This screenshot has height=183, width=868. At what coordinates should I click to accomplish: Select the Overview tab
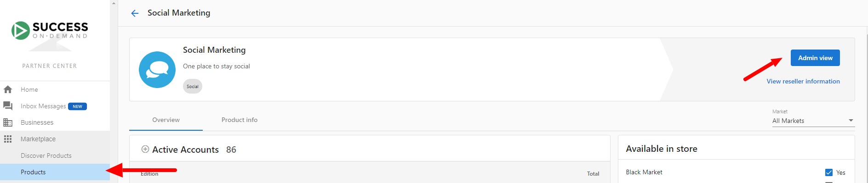click(166, 120)
